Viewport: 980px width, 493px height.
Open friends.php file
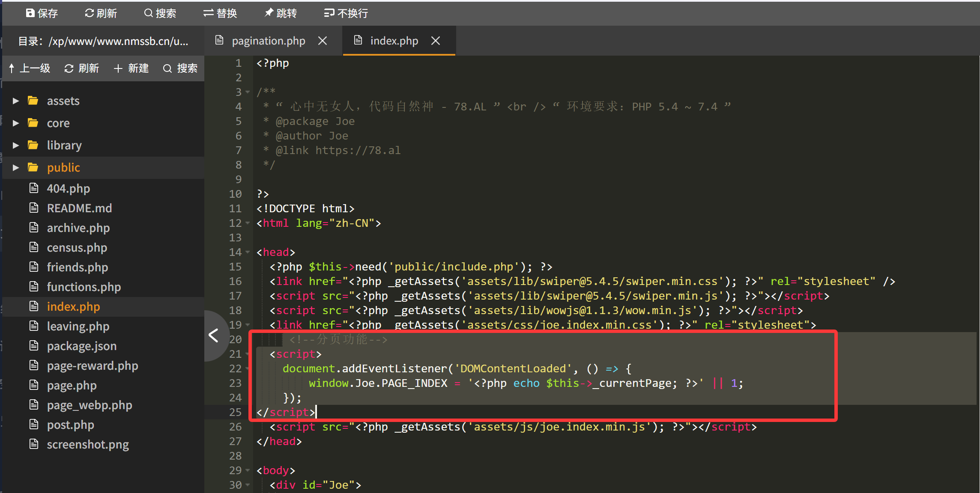(x=78, y=267)
